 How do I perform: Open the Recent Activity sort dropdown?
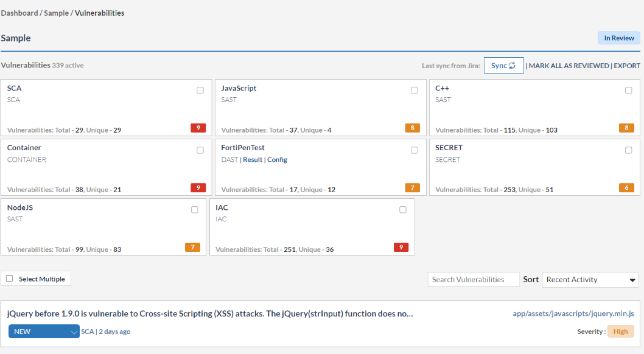(590, 280)
